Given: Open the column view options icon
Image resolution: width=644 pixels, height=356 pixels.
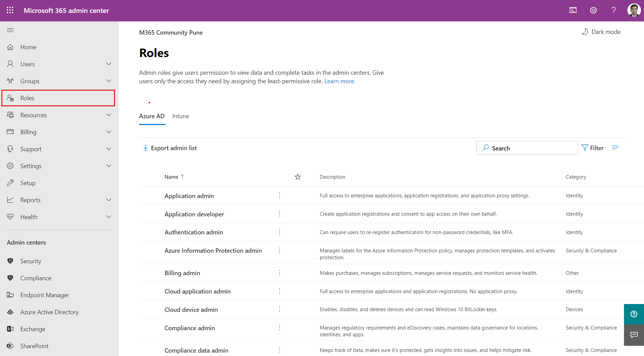Looking at the screenshot, I should pyautogui.click(x=615, y=148).
